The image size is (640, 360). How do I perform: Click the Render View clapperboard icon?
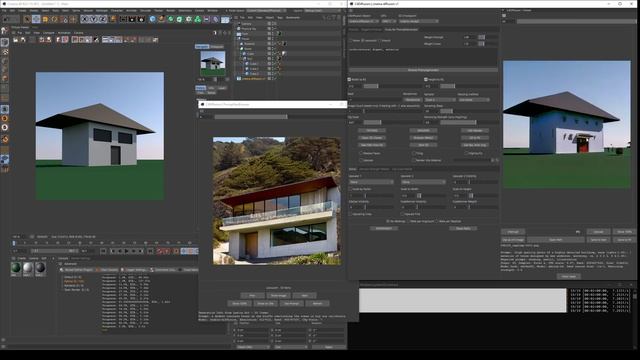123,19
